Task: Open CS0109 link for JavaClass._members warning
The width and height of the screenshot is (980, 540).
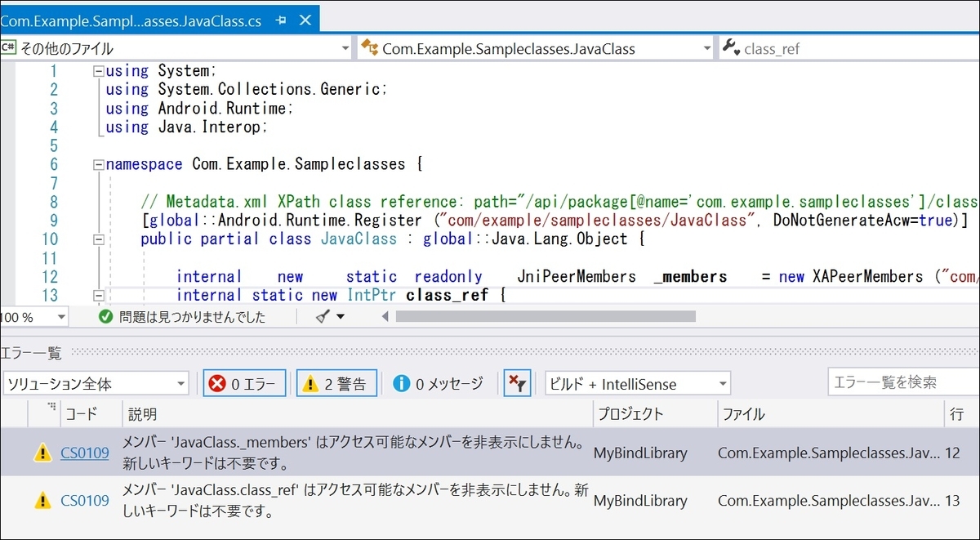Action: [x=85, y=453]
